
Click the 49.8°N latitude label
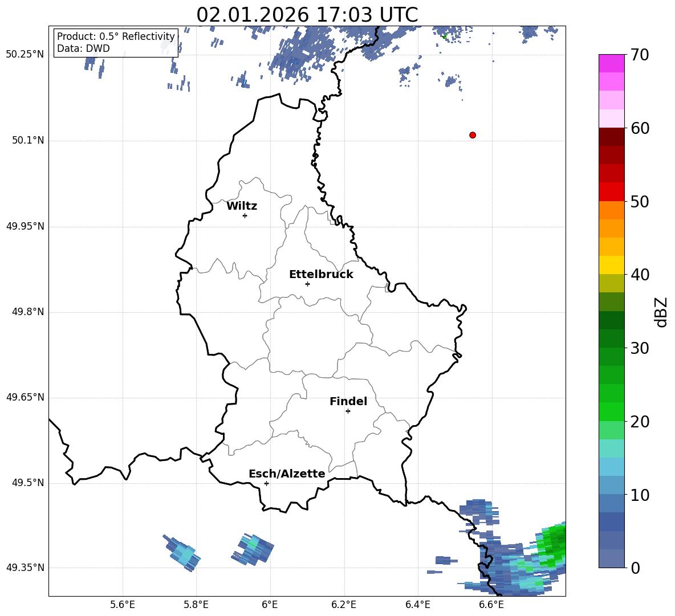29,312
